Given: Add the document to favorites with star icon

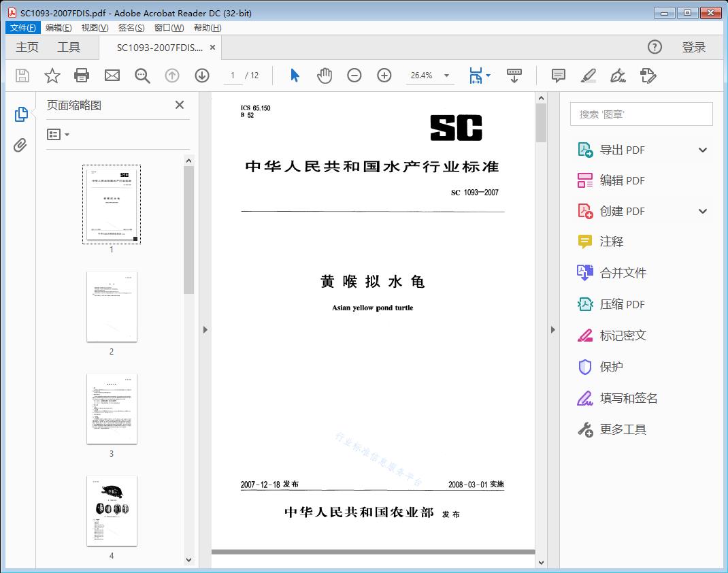Looking at the screenshot, I should point(52,76).
